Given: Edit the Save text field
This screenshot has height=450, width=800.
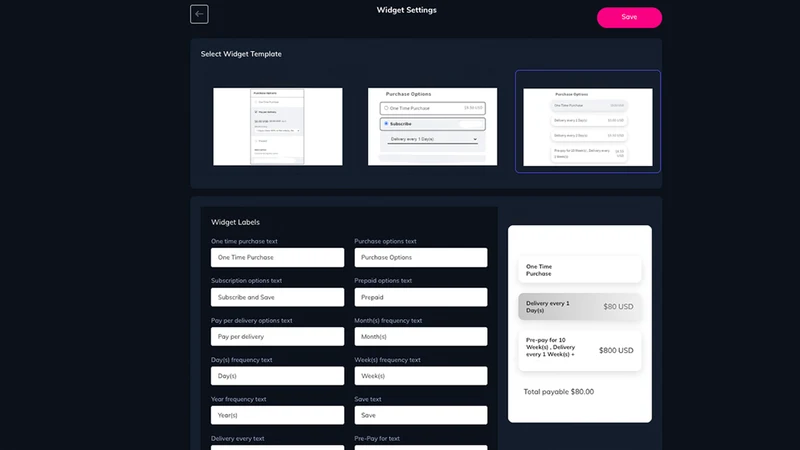Looking at the screenshot, I should point(420,415).
